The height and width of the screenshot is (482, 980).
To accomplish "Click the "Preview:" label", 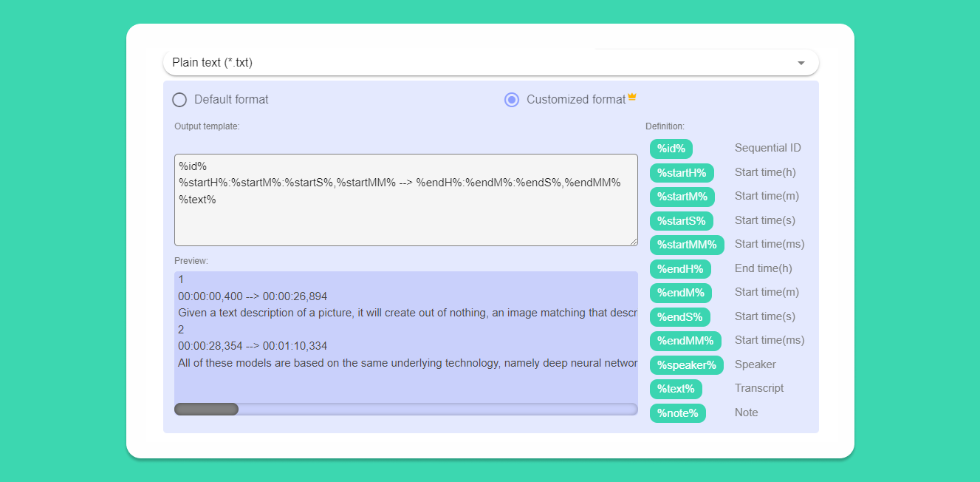I will 191,261.
